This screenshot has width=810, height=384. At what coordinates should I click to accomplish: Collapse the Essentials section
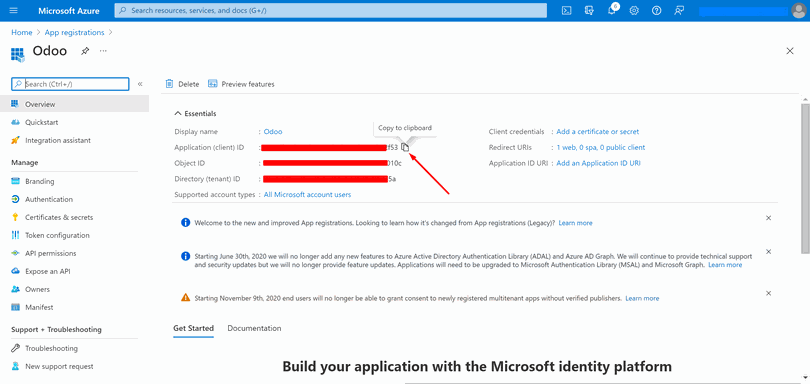(x=195, y=114)
